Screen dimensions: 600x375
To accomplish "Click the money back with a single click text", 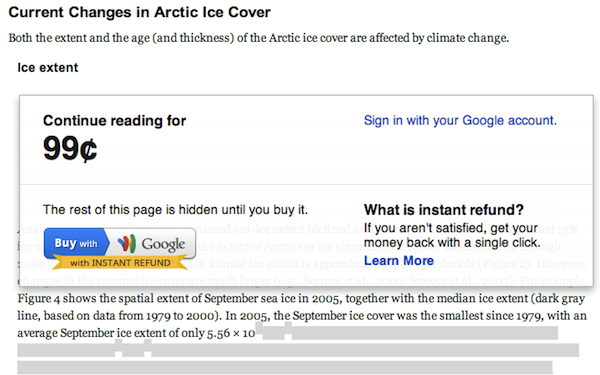I will coord(452,243).
